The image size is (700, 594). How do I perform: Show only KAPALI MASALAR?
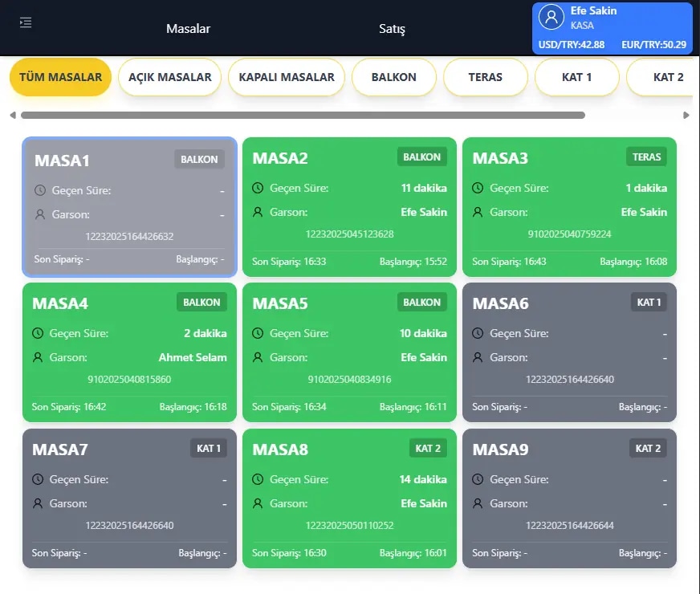click(x=287, y=77)
